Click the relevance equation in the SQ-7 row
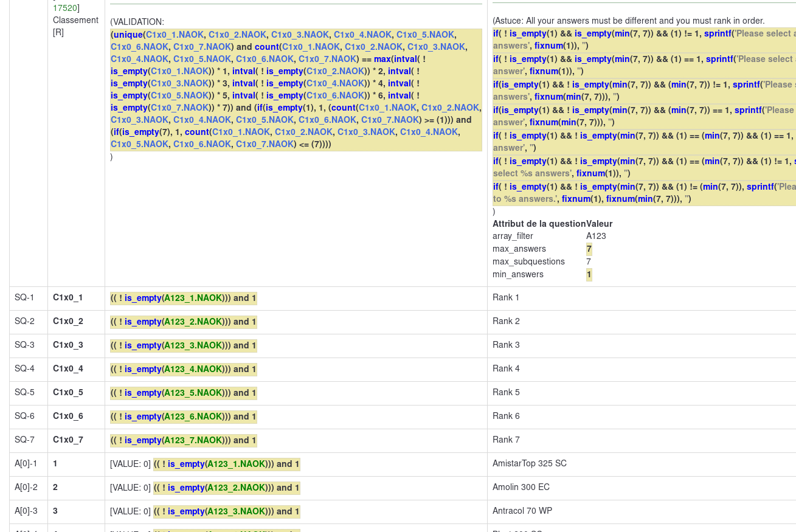Image resolution: width=796 pixels, height=532 pixels. click(x=184, y=440)
